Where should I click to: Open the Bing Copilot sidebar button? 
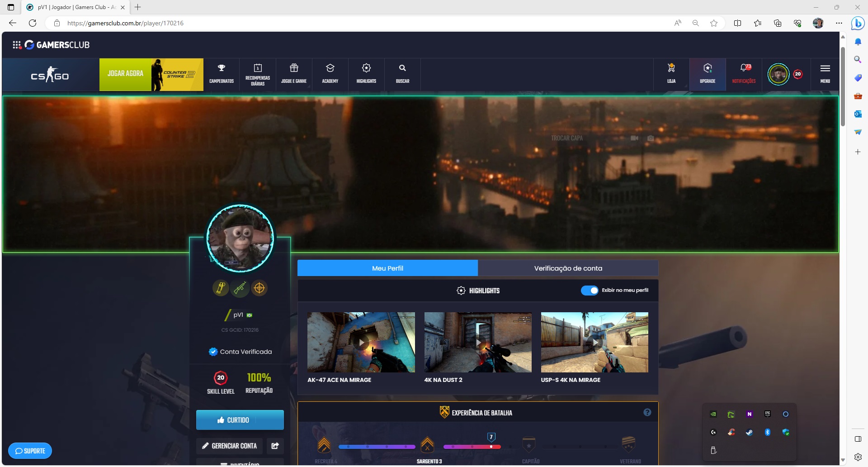click(858, 23)
